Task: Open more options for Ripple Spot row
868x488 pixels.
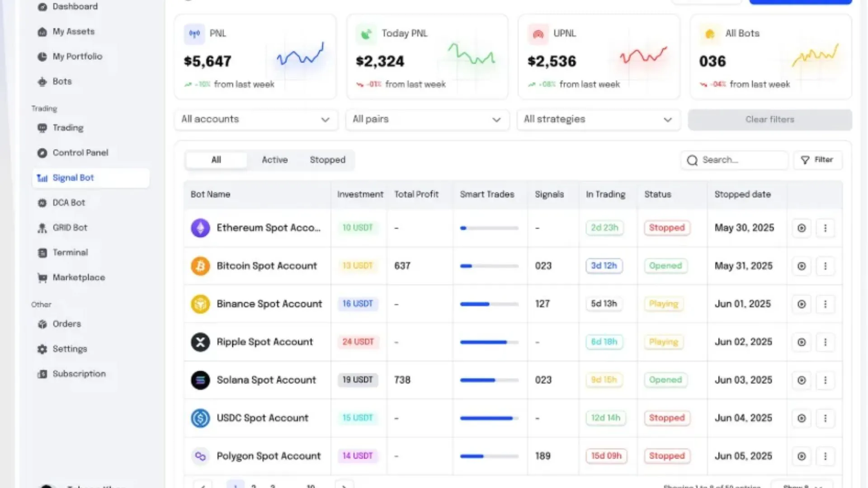Action: point(825,342)
